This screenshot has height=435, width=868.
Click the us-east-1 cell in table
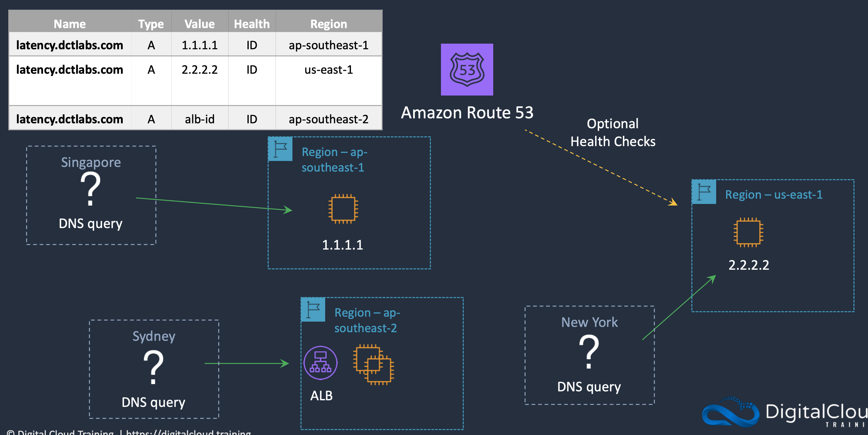[328, 70]
